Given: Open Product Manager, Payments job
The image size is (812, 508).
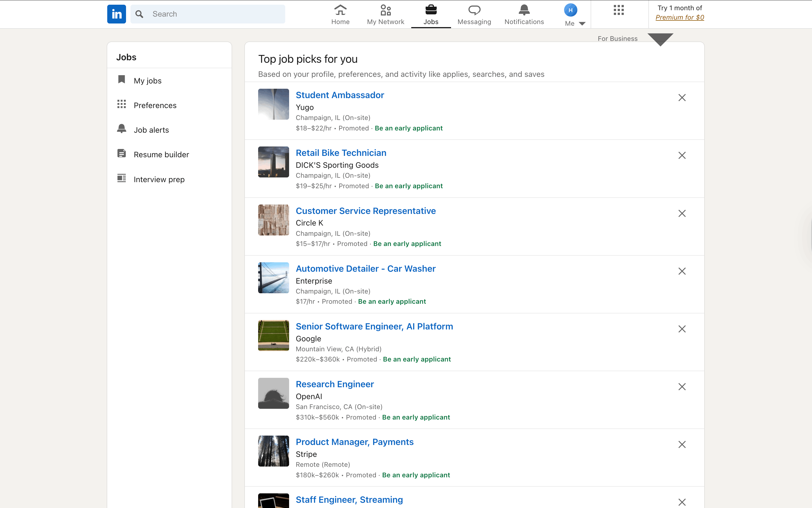Looking at the screenshot, I should tap(354, 442).
